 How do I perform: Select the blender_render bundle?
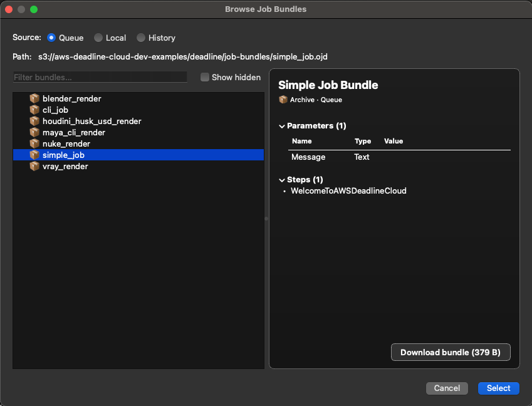coord(138,98)
